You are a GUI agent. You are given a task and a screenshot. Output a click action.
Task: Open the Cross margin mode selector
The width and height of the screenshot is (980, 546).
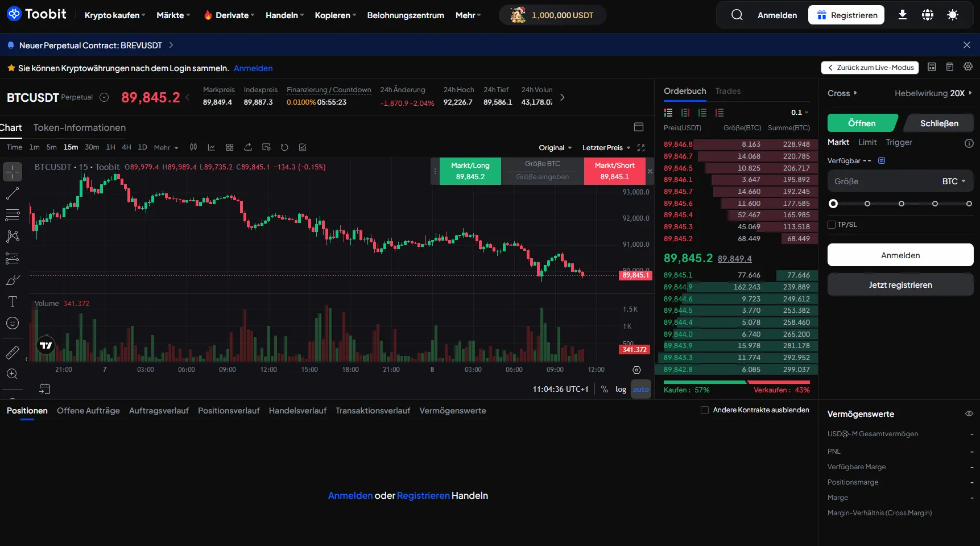coord(842,93)
